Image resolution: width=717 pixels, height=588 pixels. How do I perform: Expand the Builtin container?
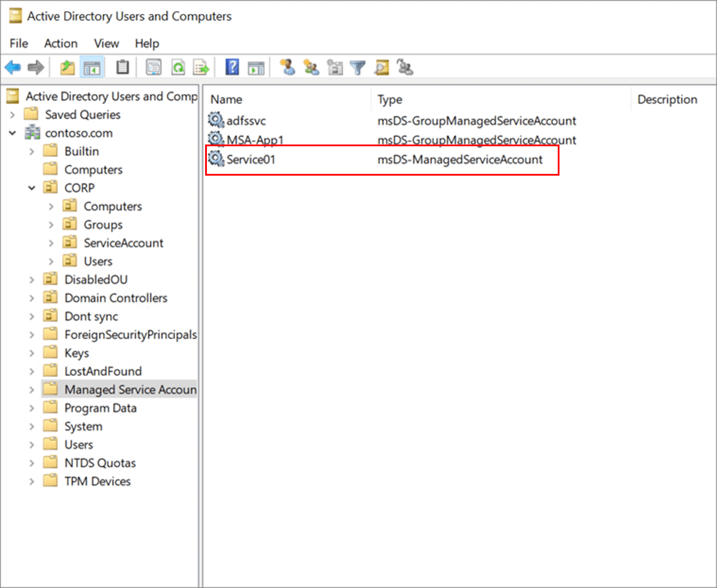[32, 151]
